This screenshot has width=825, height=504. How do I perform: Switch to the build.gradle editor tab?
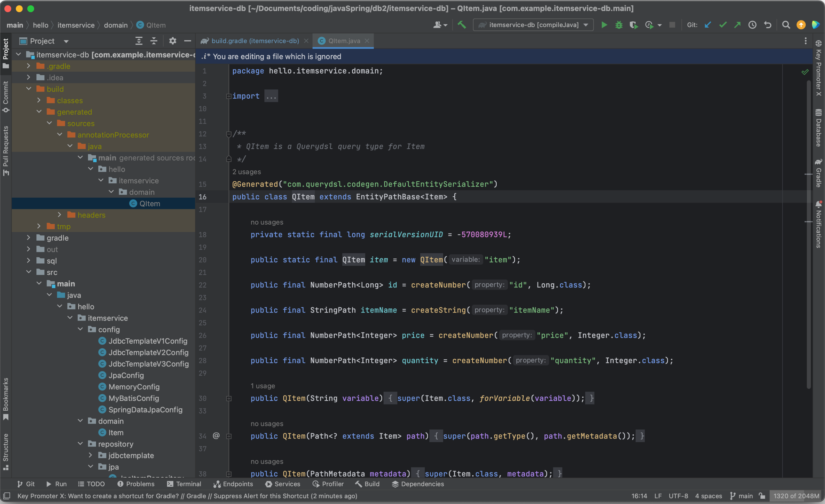(255, 41)
